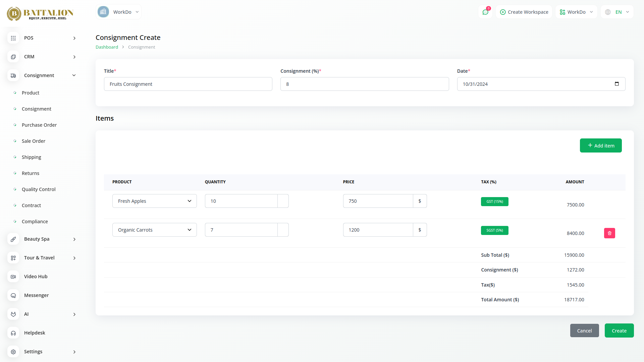Open the Quality Control submenu item
Image resolution: width=644 pixels, height=362 pixels.
[x=39, y=189]
